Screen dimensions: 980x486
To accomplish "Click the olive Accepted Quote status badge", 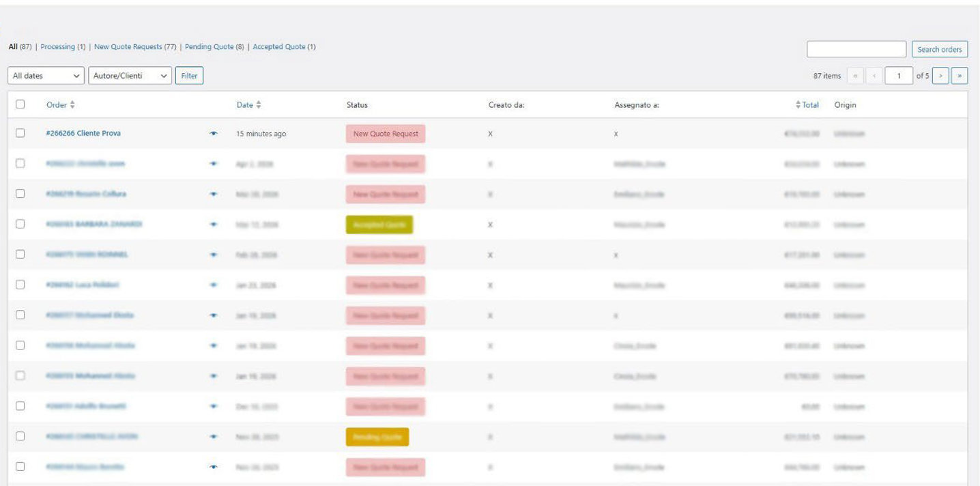I will [379, 225].
